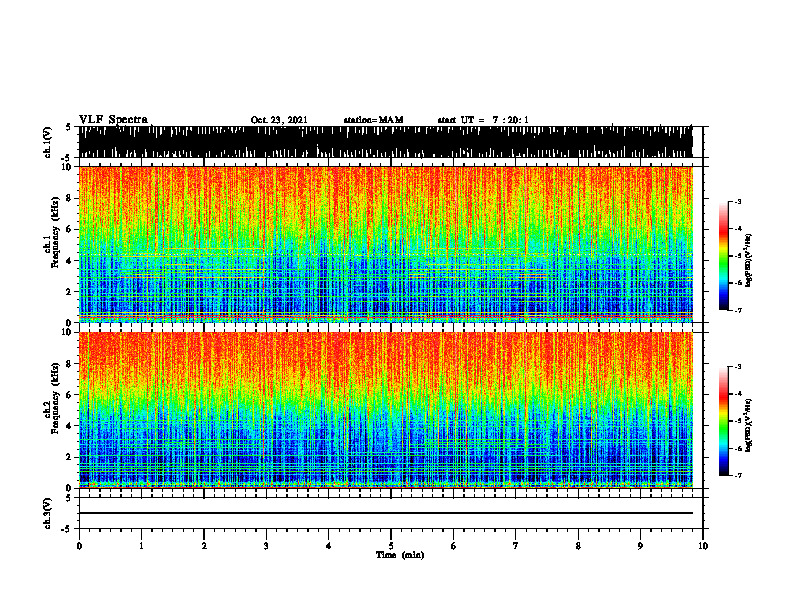Click the "VLF Spectra" plot title
The image size is (792, 612).
(113, 119)
